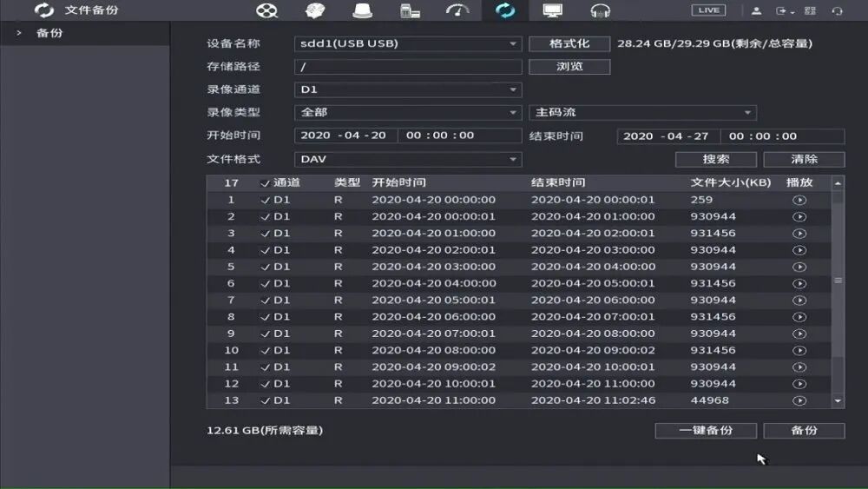868x489 pixels.
Task: Open the headphones audio icon
Action: (x=601, y=10)
